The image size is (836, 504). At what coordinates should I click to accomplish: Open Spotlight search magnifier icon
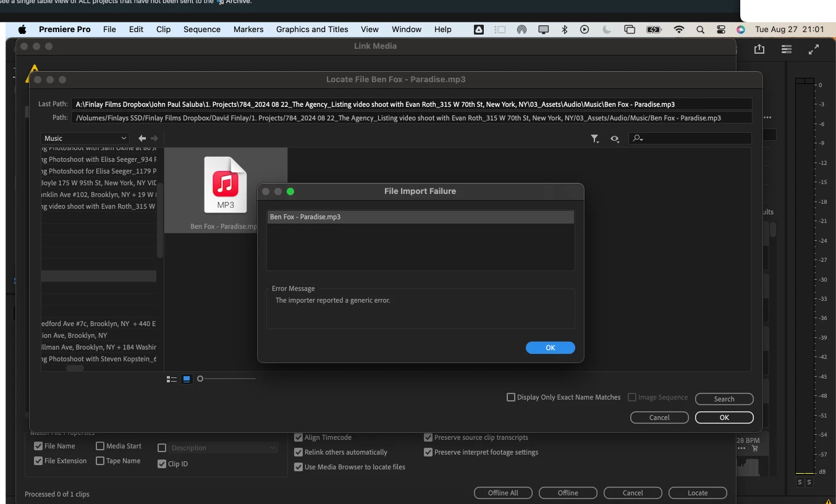coord(700,29)
